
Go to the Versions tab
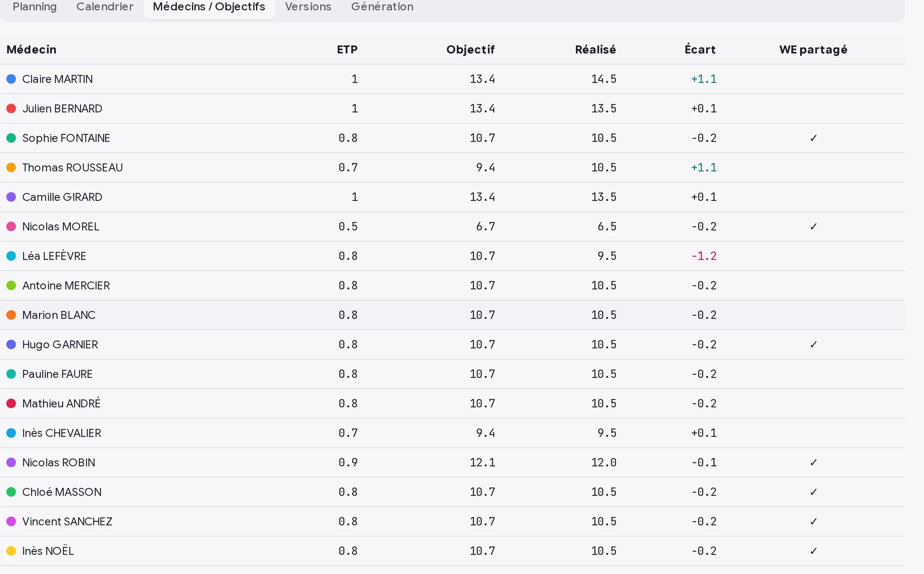pyautogui.click(x=308, y=7)
